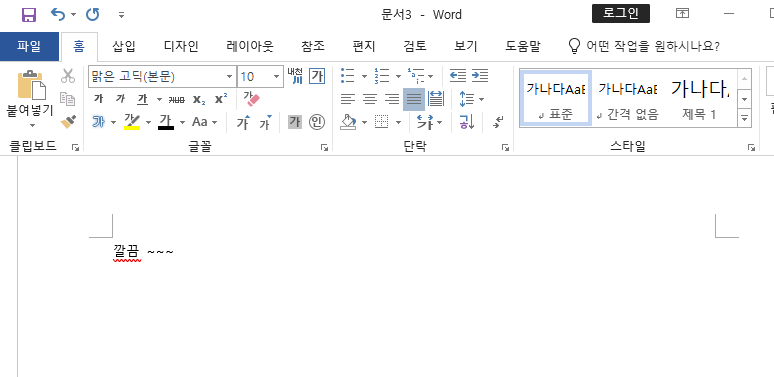The height and width of the screenshot is (377, 774).
Task: Align text left
Action: pos(348,99)
